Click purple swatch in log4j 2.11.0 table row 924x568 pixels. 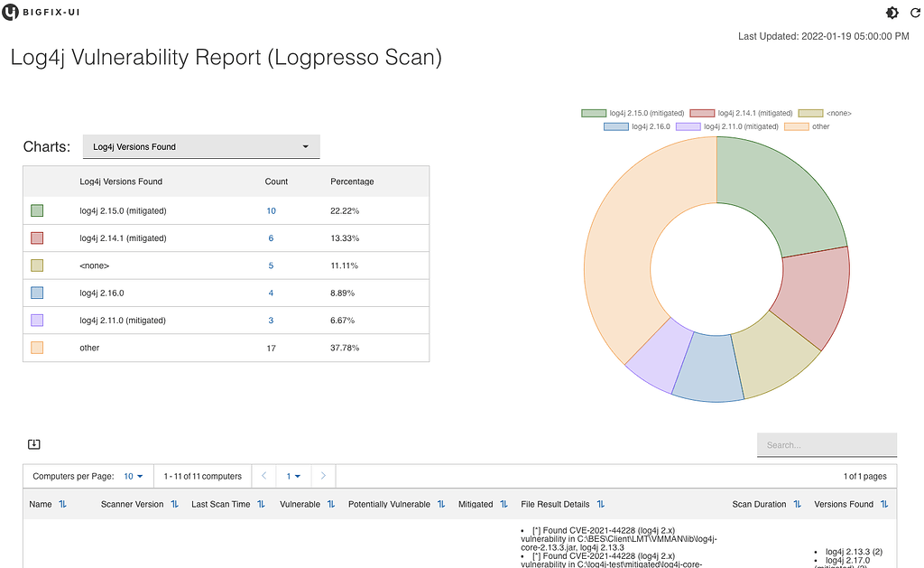[x=37, y=321]
